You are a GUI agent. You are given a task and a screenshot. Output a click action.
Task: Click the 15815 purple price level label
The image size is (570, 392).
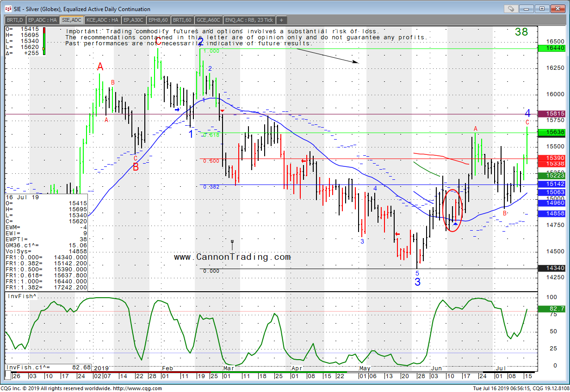[556, 114]
